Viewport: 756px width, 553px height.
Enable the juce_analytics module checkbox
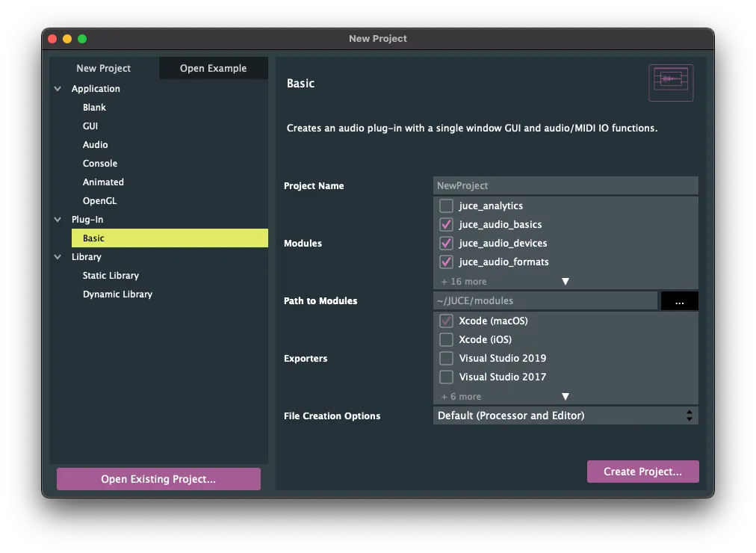click(446, 206)
